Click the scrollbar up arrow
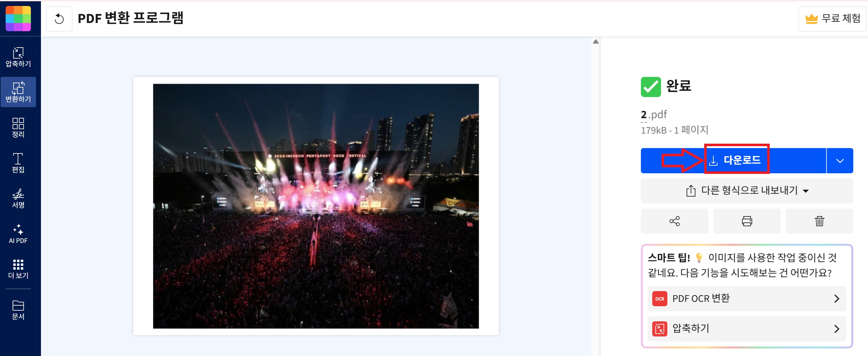This screenshot has width=868, height=356. pyautogui.click(x=595, y=41)
